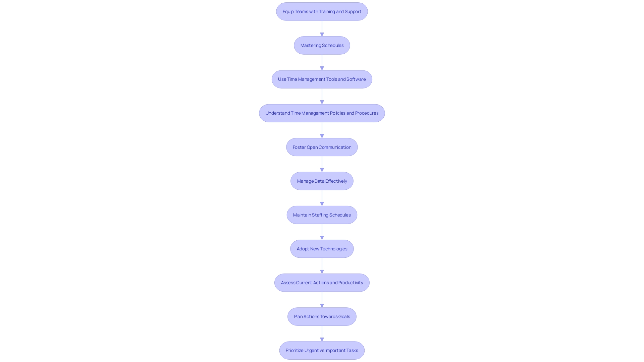
Task: Select the Adopt New Technologies node
Action: (x=322, y=248)
